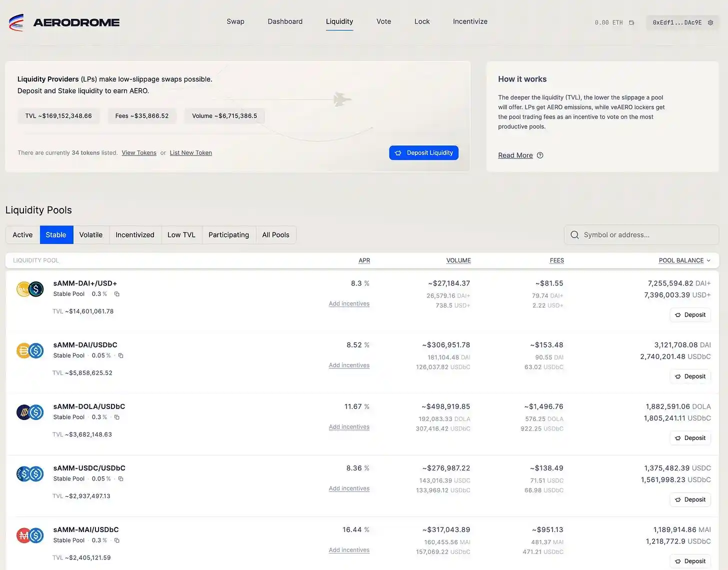This screenshot has height=570, width=728.
Task: Click the Aerodrome logo icon
Action: coord(16,22)
